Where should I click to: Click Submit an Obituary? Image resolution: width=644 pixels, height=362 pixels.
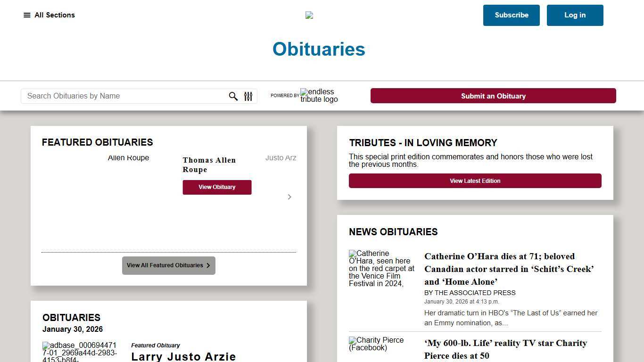point(493,96)
